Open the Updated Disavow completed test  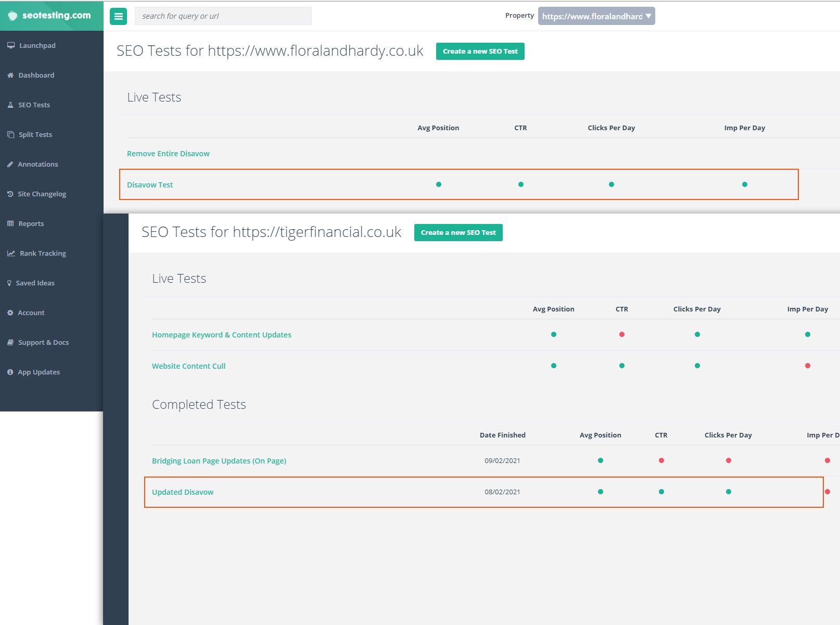click(183, 492)
